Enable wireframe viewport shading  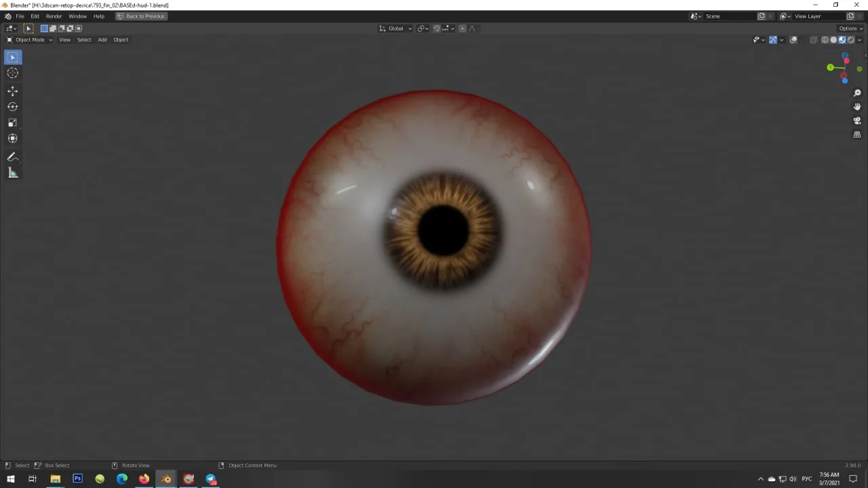click(825, 40)
